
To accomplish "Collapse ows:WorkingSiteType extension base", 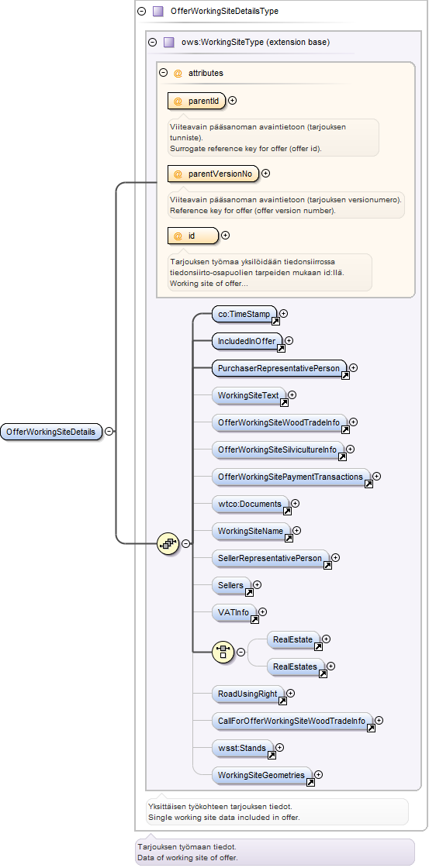I will tap(152, 42).
